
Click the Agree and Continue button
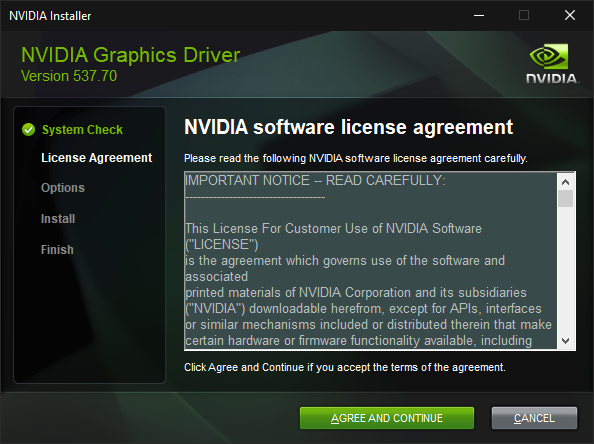[387, 418]
